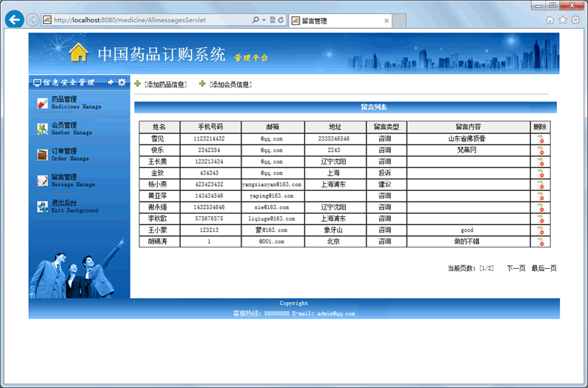Open the address bar dropdown arrow
Screen dimensions: 588x388
point(264,20)
